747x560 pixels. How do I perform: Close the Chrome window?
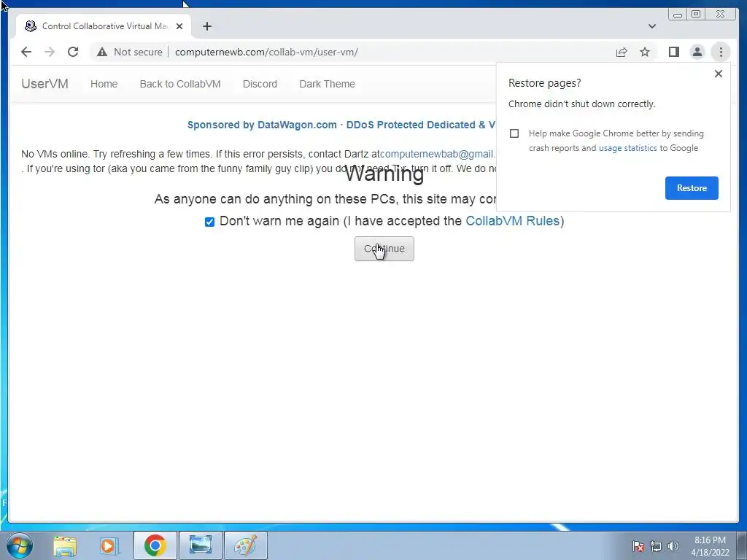[x=721, y=15]
